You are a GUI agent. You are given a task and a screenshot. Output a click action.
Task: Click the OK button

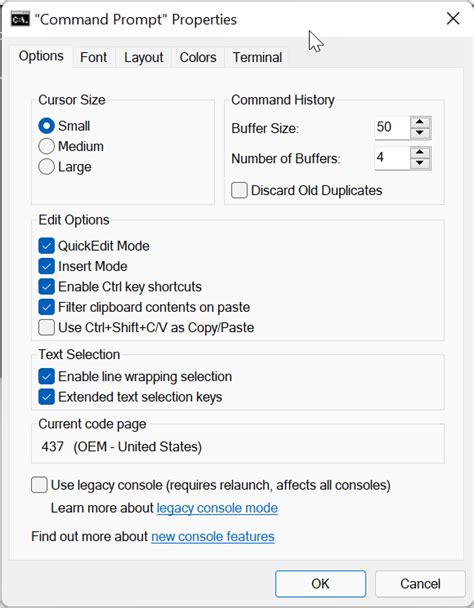[320, 584]
